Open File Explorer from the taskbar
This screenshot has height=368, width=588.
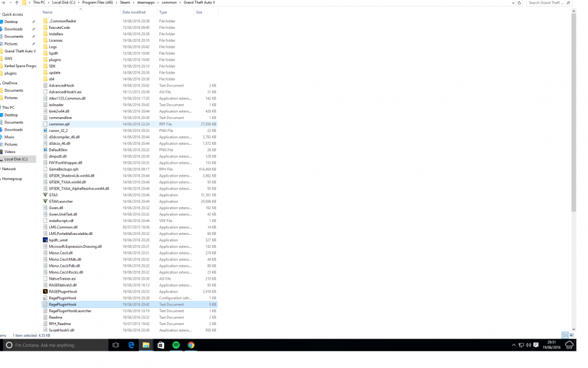pyautogui.click(x=146, y=344)
